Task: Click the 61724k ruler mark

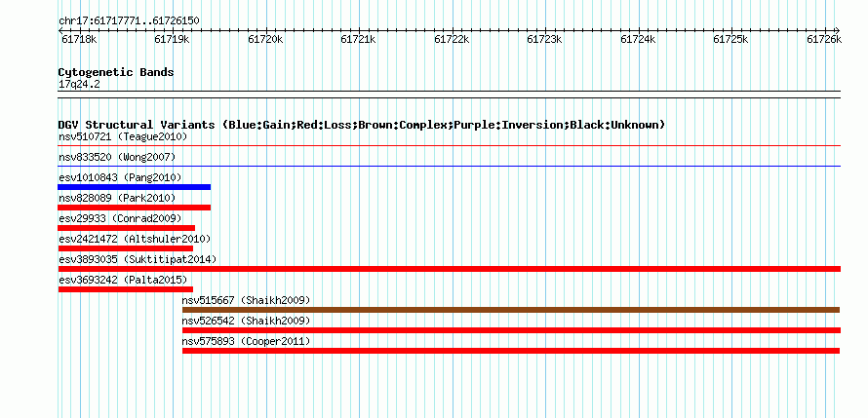Action: 638,39
